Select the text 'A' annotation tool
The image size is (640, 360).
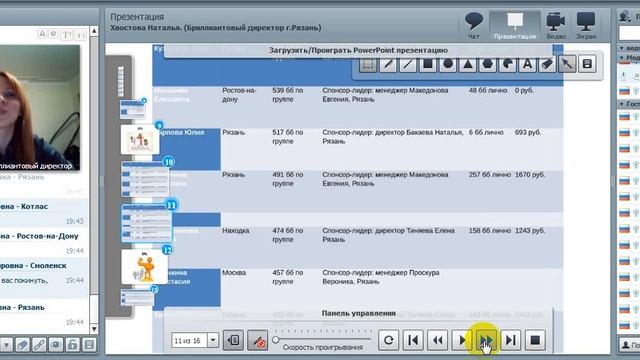tap(527, 64)
